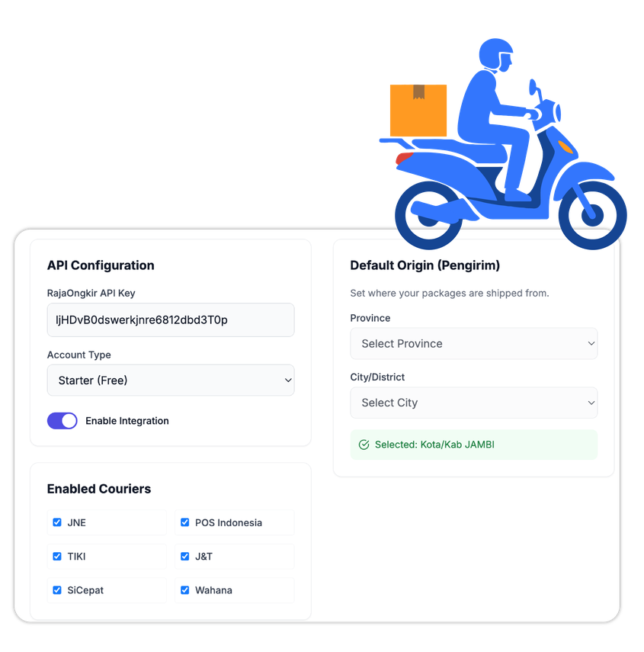Focus the RajaOngkir API Key field

point(171,320)
